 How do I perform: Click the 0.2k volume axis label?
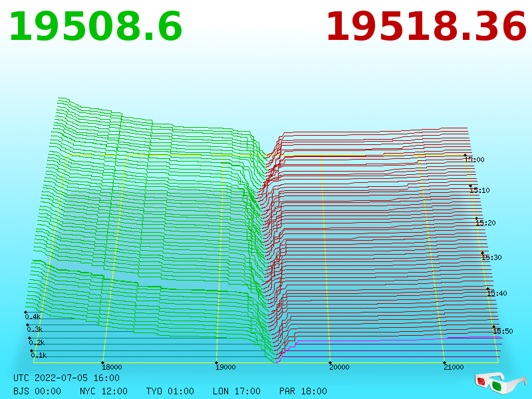click(37, 342)
